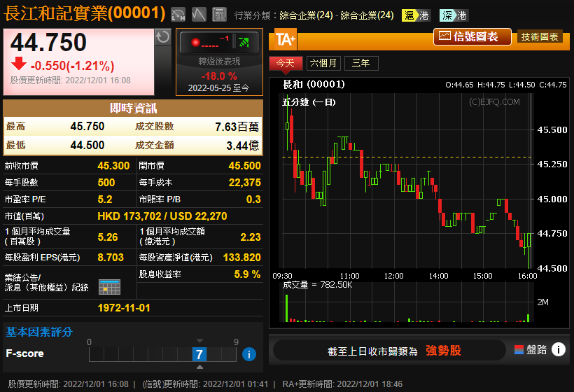Click the 轉燈後表現 -18.0 % figure
574x392 pixels.
(x=219, y=76)
